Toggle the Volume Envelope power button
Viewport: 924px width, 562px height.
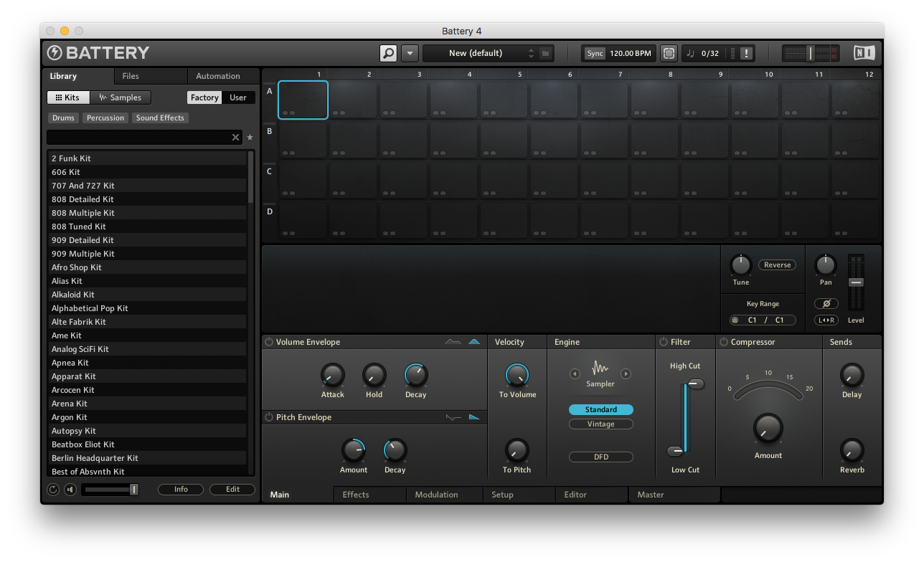coord(269,342)
